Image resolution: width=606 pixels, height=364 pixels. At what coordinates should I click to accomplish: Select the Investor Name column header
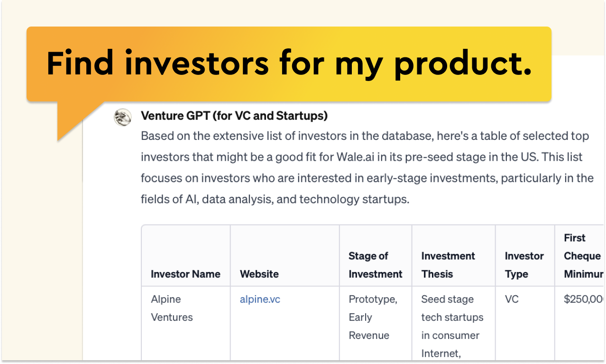pyautogui.click(x=185, y=274)
